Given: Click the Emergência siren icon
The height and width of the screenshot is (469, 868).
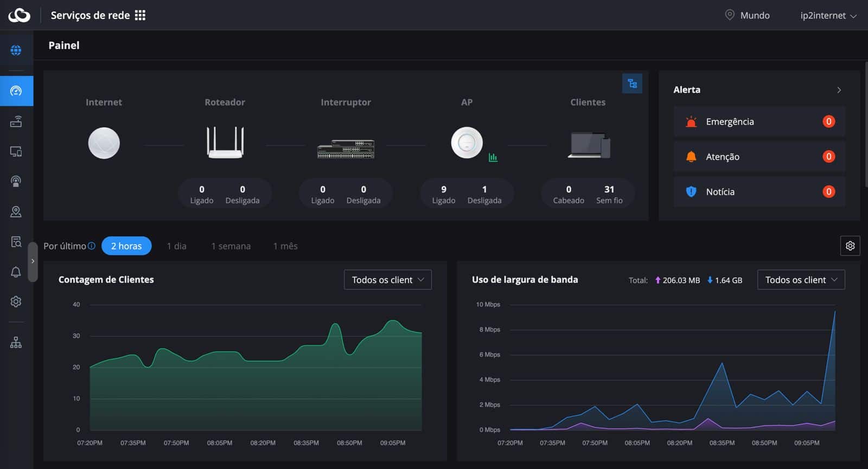Looking at the screenshot, I should (691, 121).
